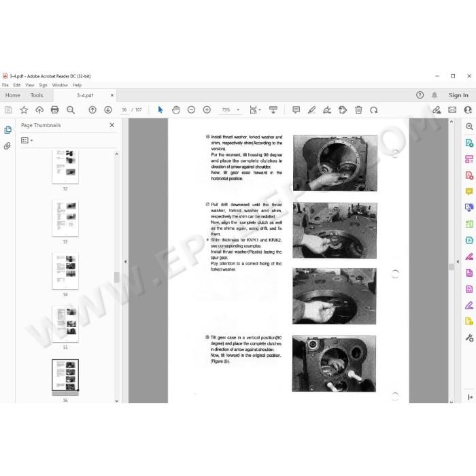
Task: Select page 55 thumbnail
Action: (x=65, y=324)
